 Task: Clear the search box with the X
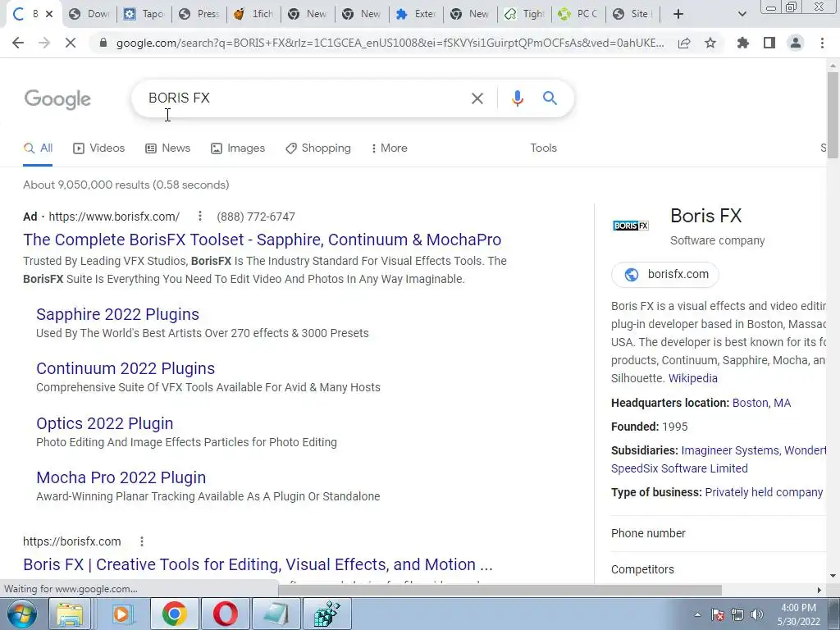tap(477, 98)
